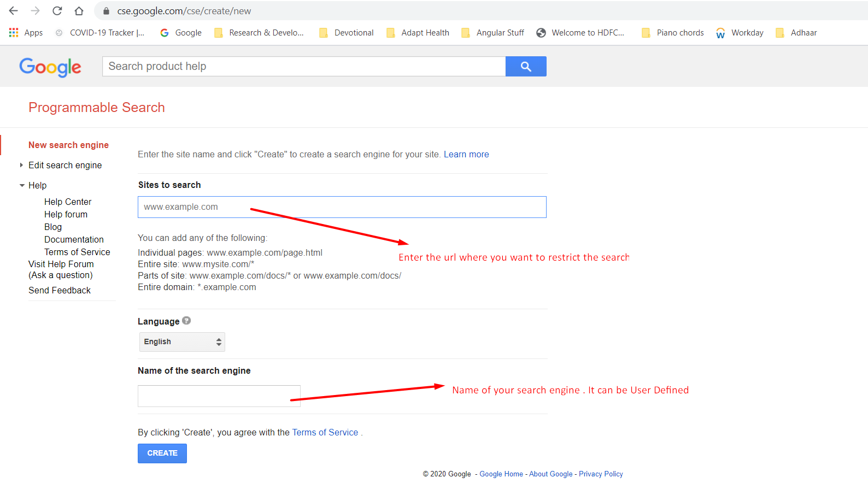Viewport: 868px width, 501px height.
Task: Collapse the Help section triangle
Action: tap(22, 185)
